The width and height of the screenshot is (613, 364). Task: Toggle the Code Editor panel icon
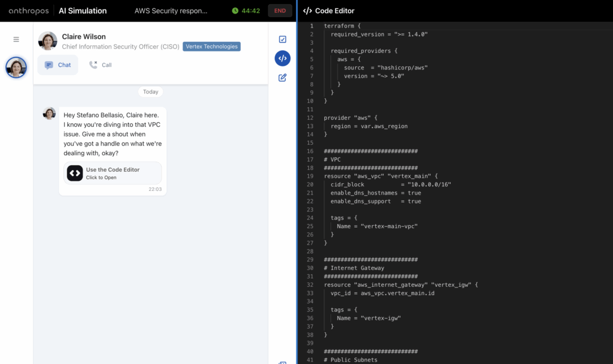tap(283, 58)
